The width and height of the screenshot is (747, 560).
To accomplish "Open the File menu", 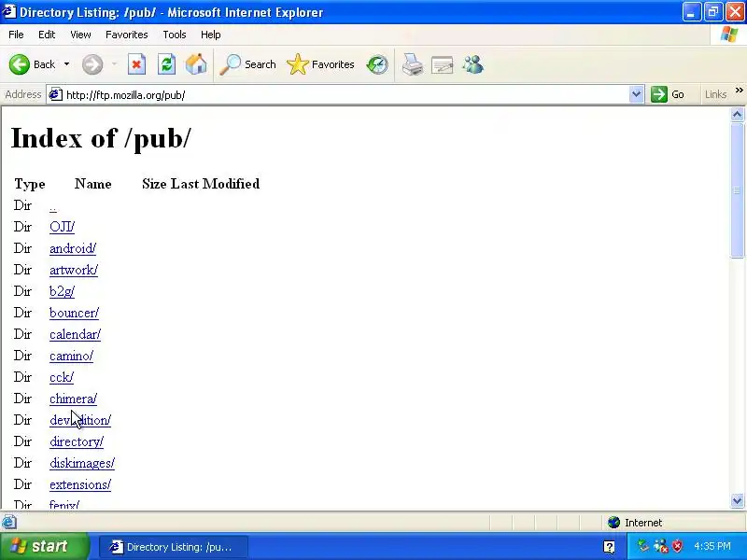I will coord(16,35).
